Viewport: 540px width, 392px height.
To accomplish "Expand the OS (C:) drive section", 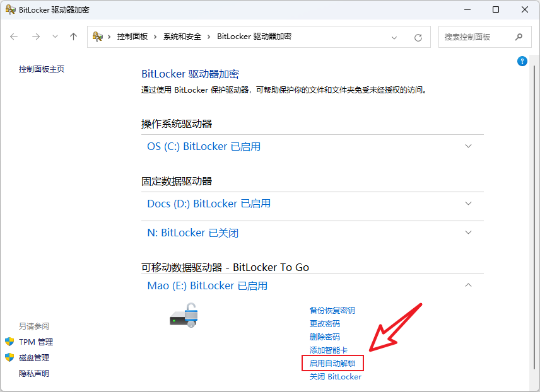I will (468, 146).
